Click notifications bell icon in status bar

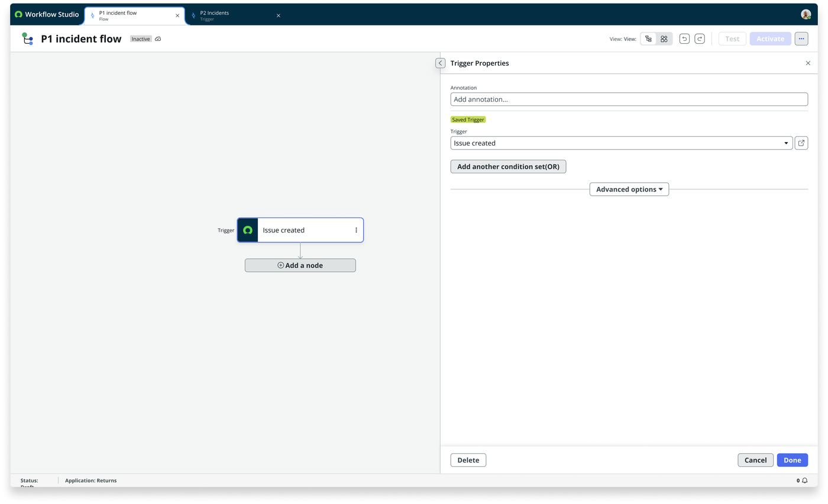805,481
